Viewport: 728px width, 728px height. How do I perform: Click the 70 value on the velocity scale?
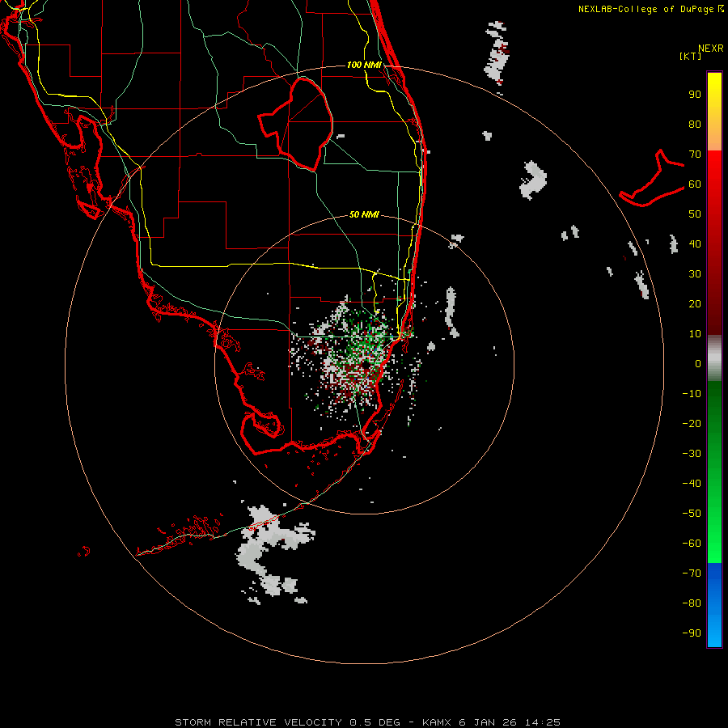tap(695, 154)
